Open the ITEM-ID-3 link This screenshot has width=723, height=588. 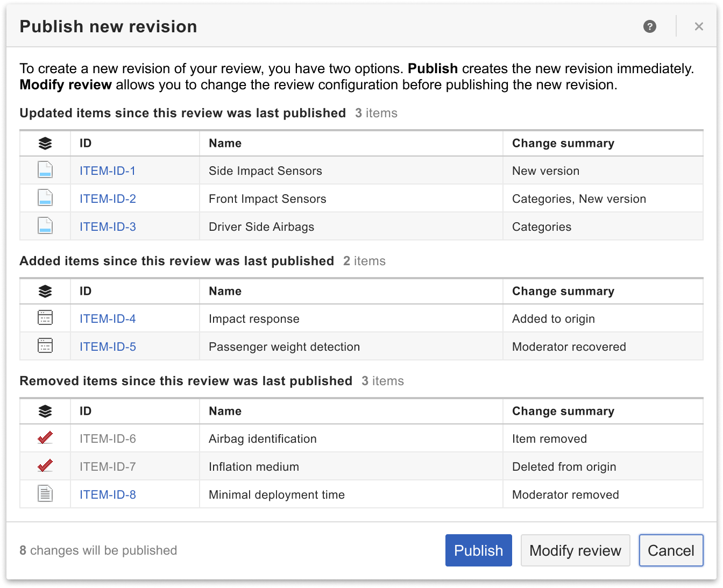click(x=108, y=227)
